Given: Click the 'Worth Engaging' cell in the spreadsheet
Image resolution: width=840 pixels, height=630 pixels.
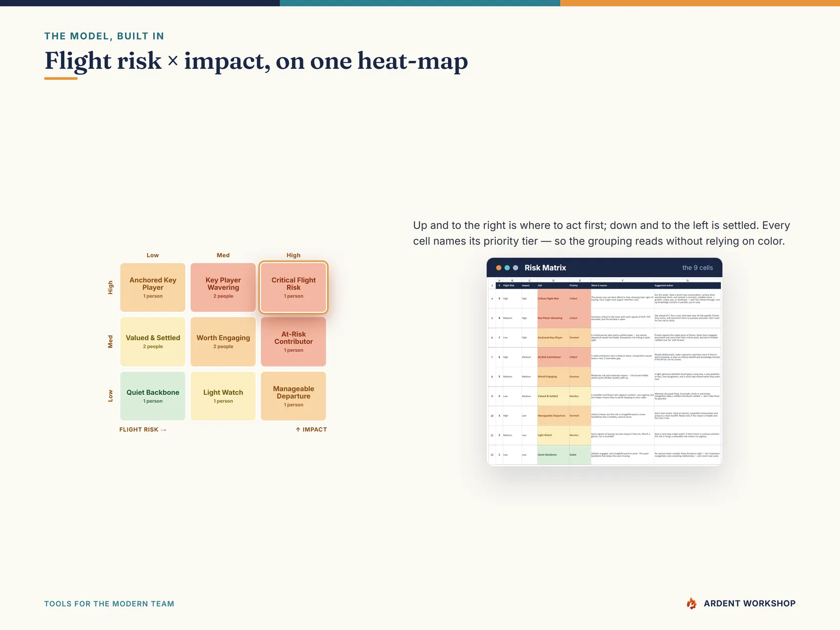Looking at the screenshot, I should coord(553,376).
